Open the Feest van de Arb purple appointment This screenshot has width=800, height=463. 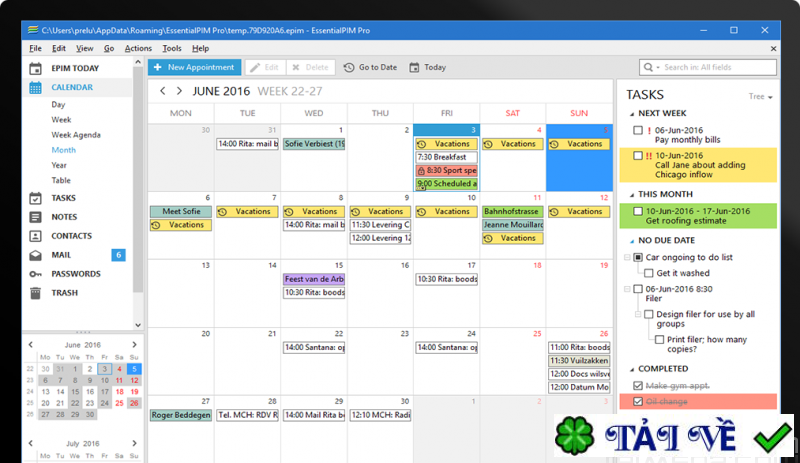(314, 279)
